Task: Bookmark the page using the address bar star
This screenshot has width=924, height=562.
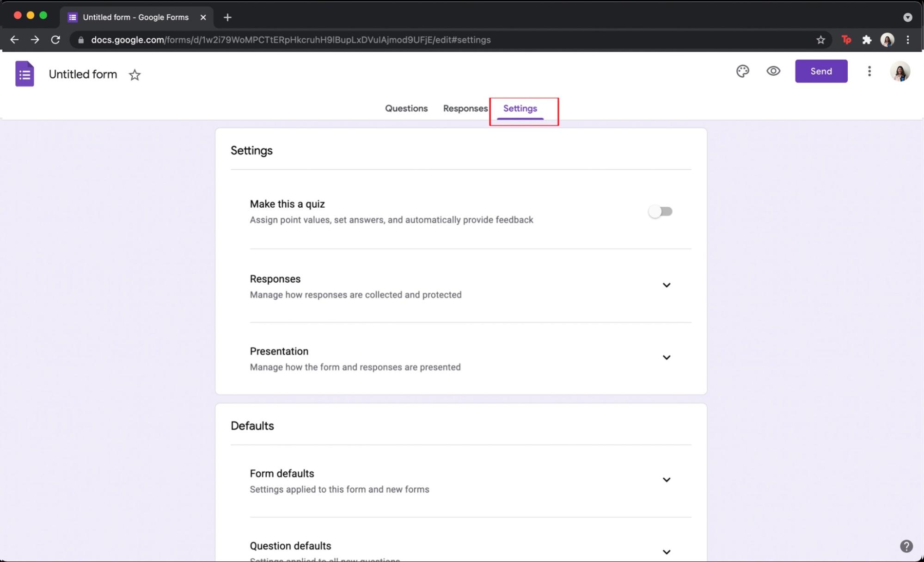Action: click(820, 40)
